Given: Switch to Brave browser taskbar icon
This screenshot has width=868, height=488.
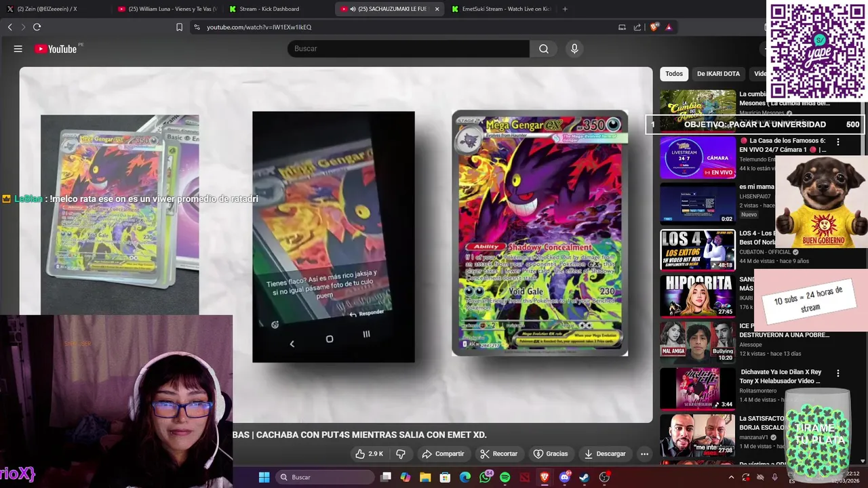Looking at the screenshot, I should pyautogui.click(x=545, y=477).
